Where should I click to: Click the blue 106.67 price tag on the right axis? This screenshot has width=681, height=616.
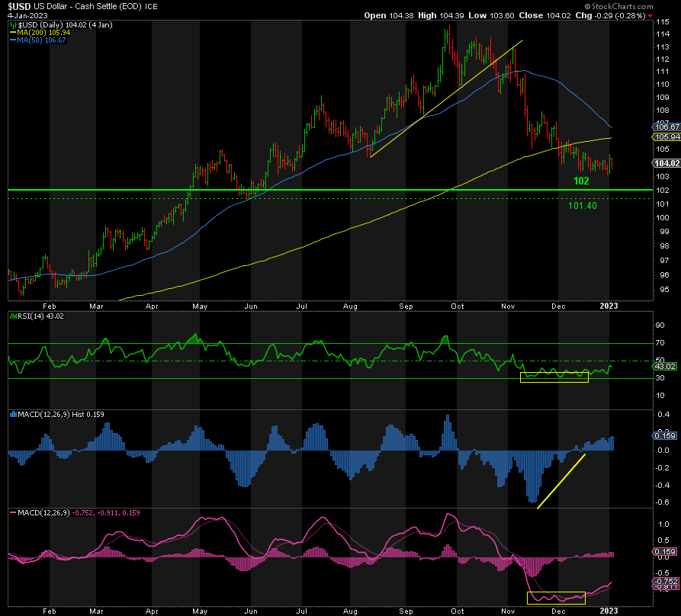click(x=667, y=127)
